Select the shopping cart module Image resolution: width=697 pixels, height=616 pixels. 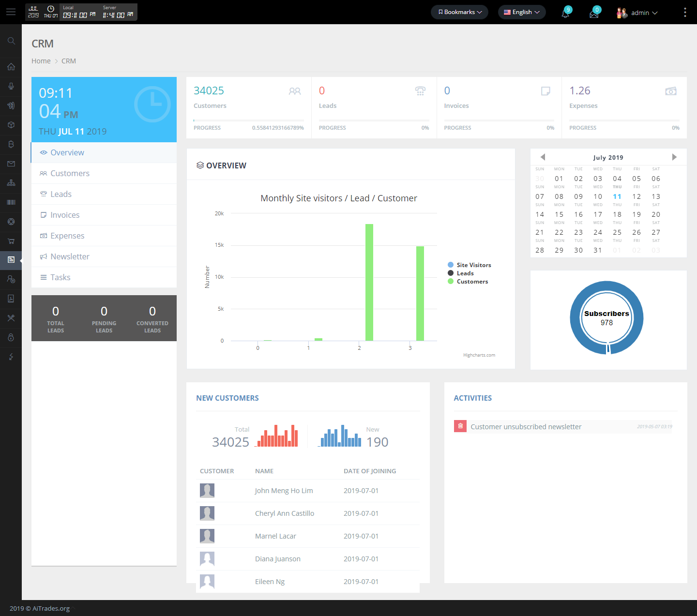pyautogui.click(x=11, y=241)
